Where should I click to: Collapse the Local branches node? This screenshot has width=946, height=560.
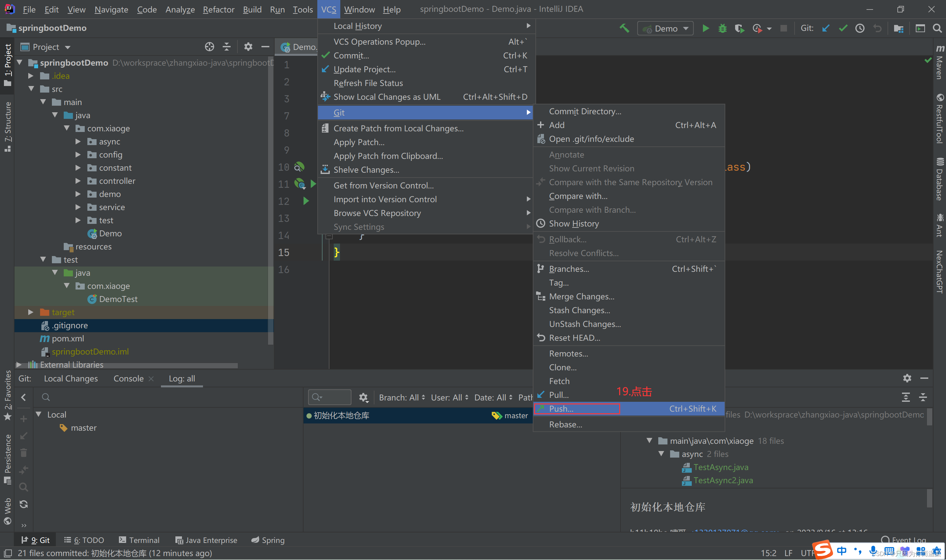point(38,414)
